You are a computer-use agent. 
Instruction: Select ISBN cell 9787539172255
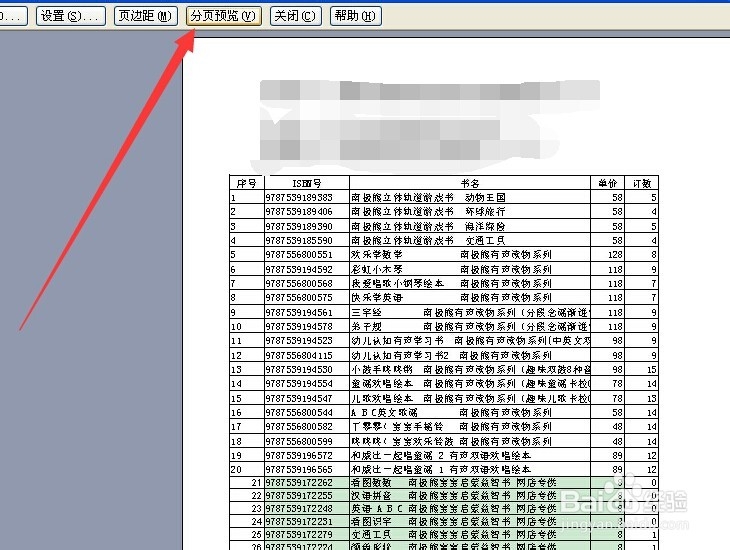coord(307,496)
